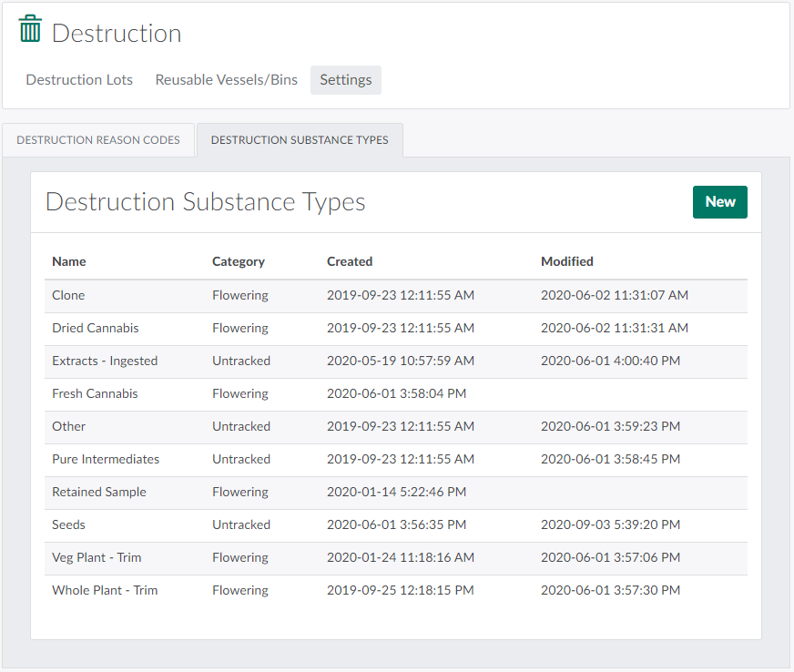The image size is (794, 672).
Task: Select the Retained Sample entry
Action: coord(99,493)
